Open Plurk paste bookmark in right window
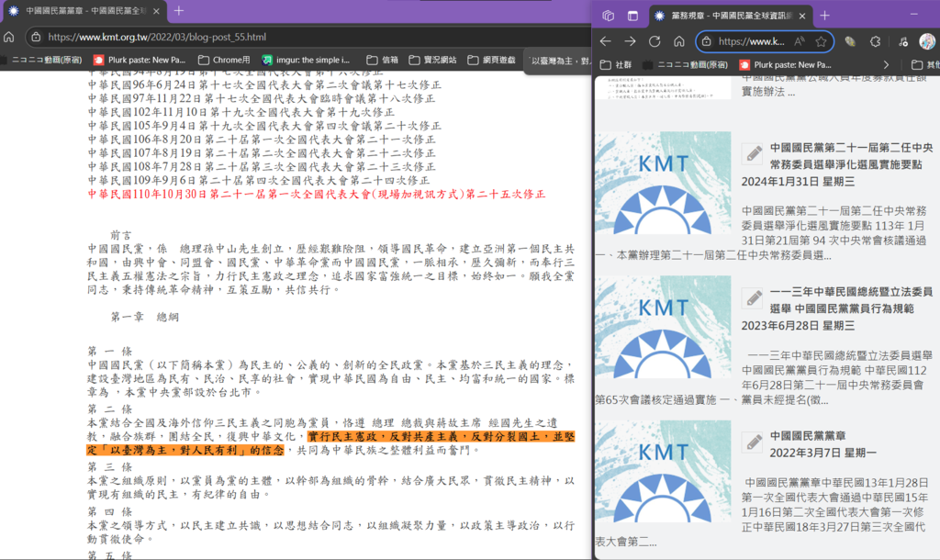Viewport: 940px width, 560px height. tap(786, 65)
